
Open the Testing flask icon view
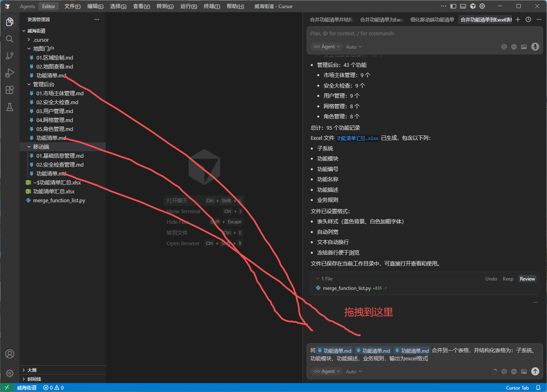click(10, 107)
